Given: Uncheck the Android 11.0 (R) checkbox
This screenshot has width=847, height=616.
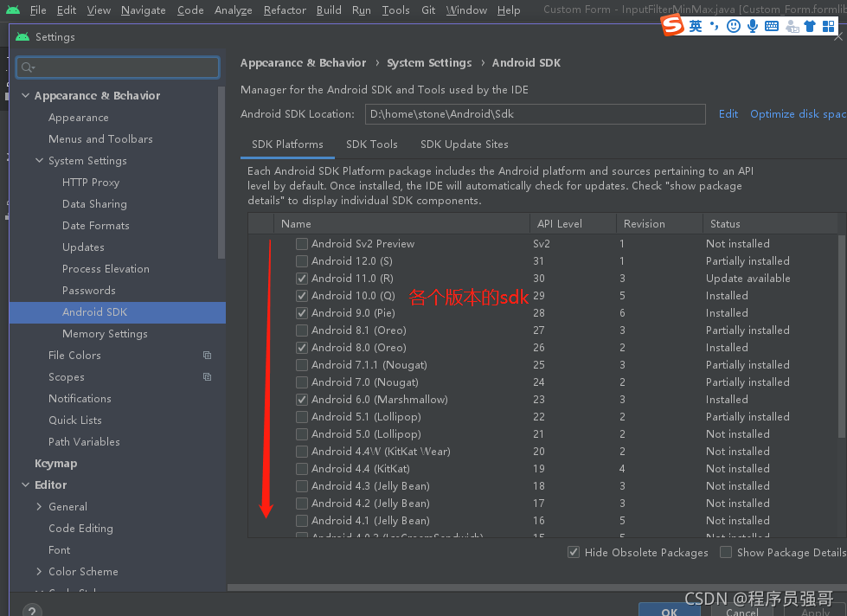Looking at the screenshot, I should click(302, 279).
